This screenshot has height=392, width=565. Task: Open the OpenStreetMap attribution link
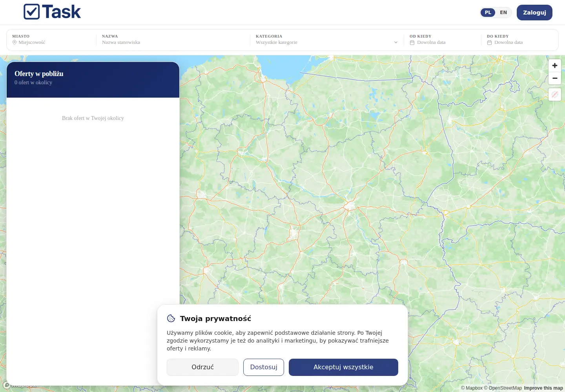coord(503,388)
